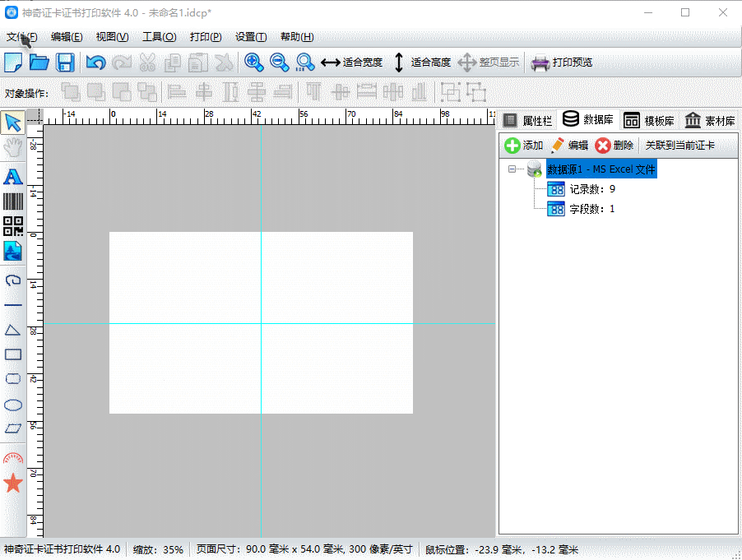
Task: Switch to the hand pan tool
Action: [x=13, y=148]
